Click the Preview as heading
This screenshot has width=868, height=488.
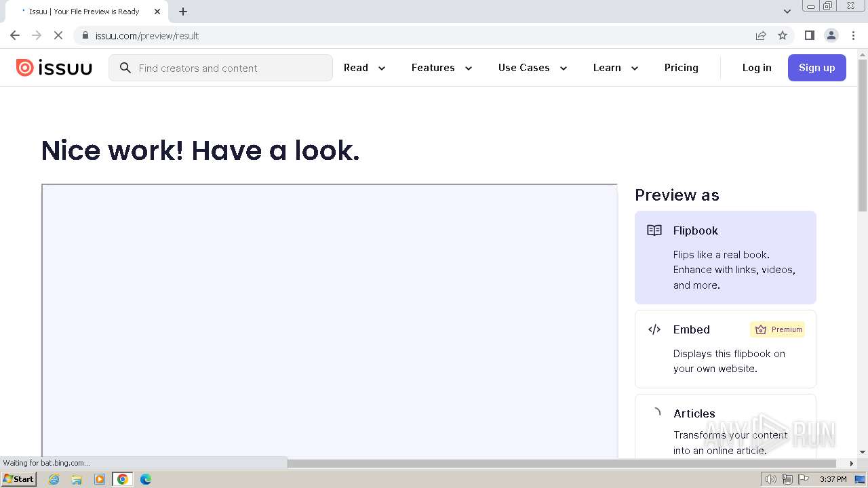click(677, 195)
